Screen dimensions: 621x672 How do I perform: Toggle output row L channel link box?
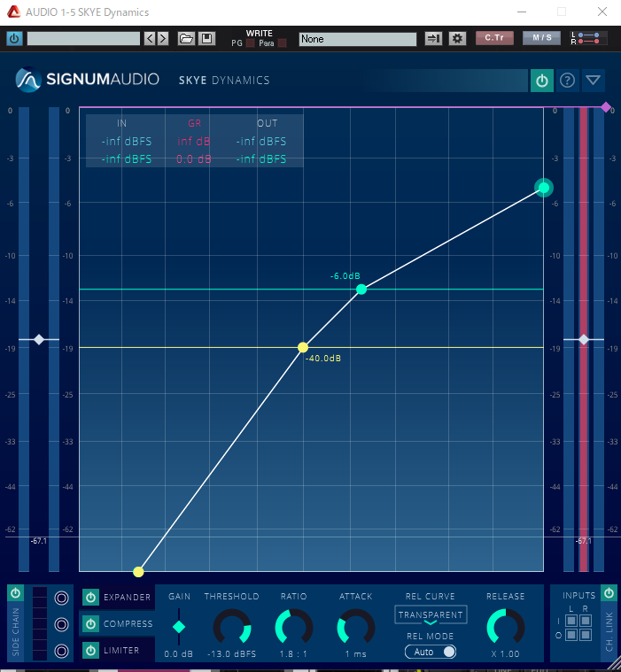click(571, 635)
